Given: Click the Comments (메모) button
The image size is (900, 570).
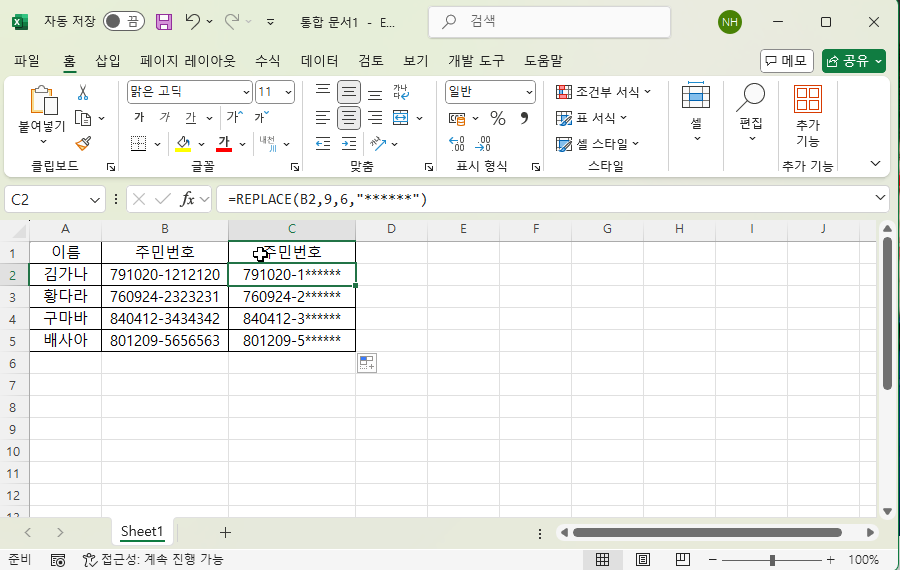Looking at the screenshot, I should [787, 61].
